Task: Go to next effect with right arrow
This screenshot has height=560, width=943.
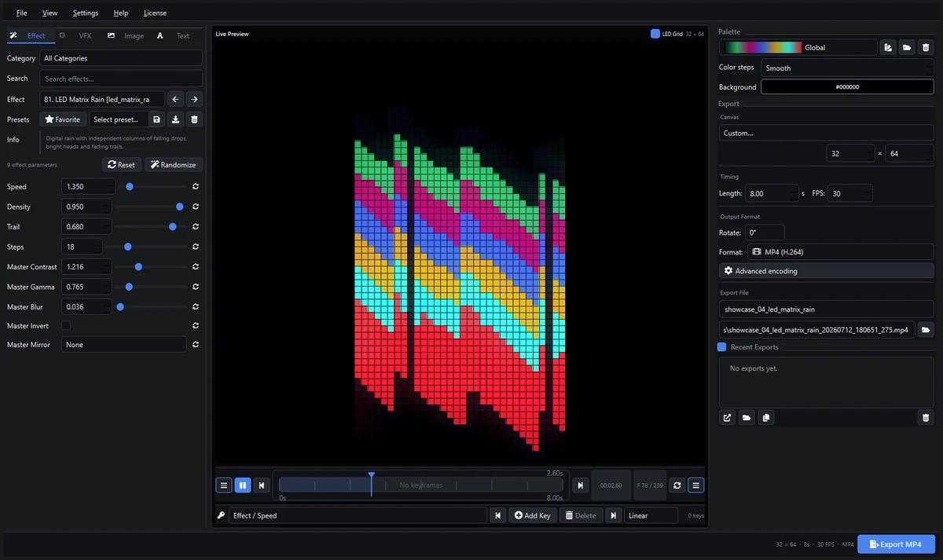Action: 194,99
